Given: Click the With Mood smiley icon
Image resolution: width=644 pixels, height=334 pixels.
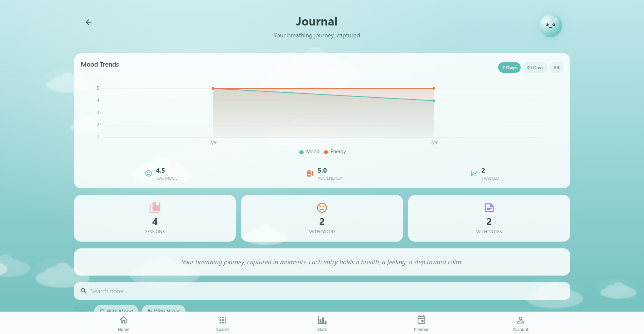Looking at the screenshot, I should tap(321, 208).
